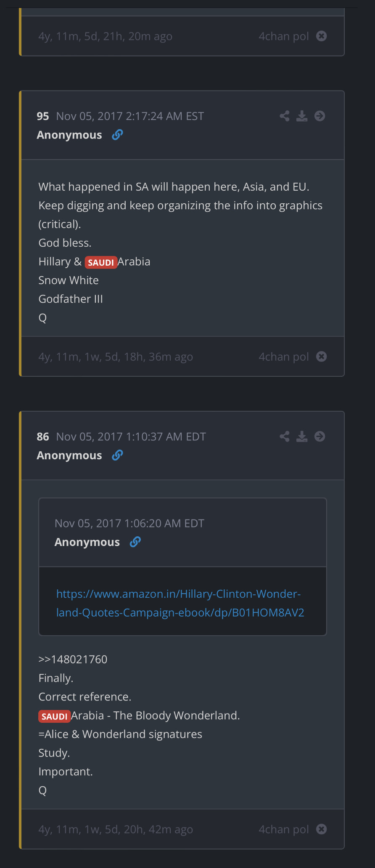Click post number 95
375x868 pixels.
coord(42,116)
